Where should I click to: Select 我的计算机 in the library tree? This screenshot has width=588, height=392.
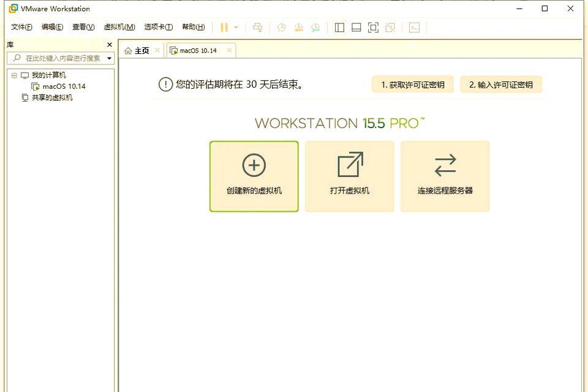pos(49,75)
